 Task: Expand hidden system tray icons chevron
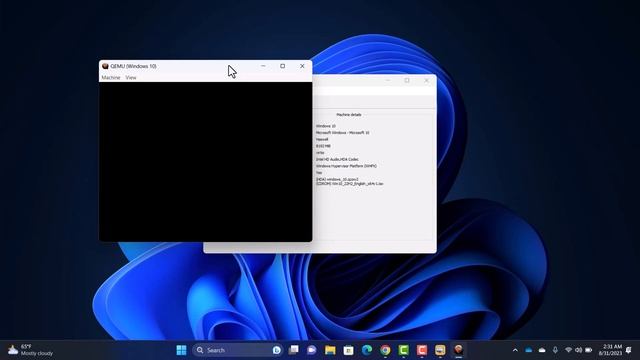[515, 350]
